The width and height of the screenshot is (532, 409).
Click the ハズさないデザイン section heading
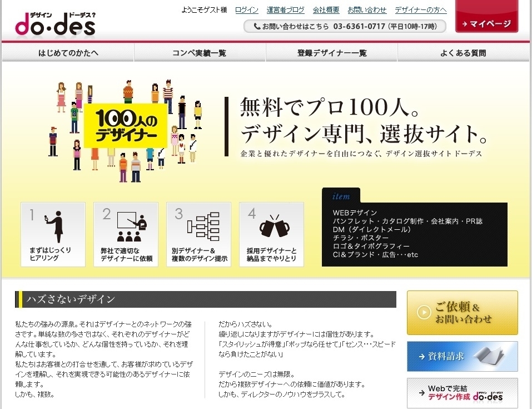click(71, 299)
